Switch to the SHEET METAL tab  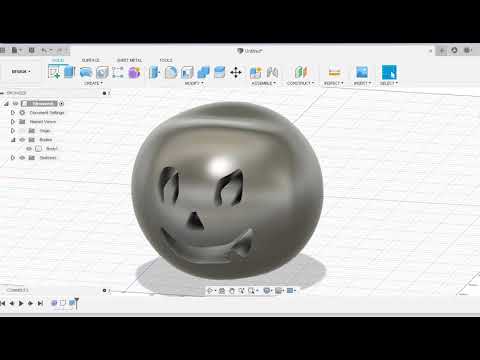point(129,60)
